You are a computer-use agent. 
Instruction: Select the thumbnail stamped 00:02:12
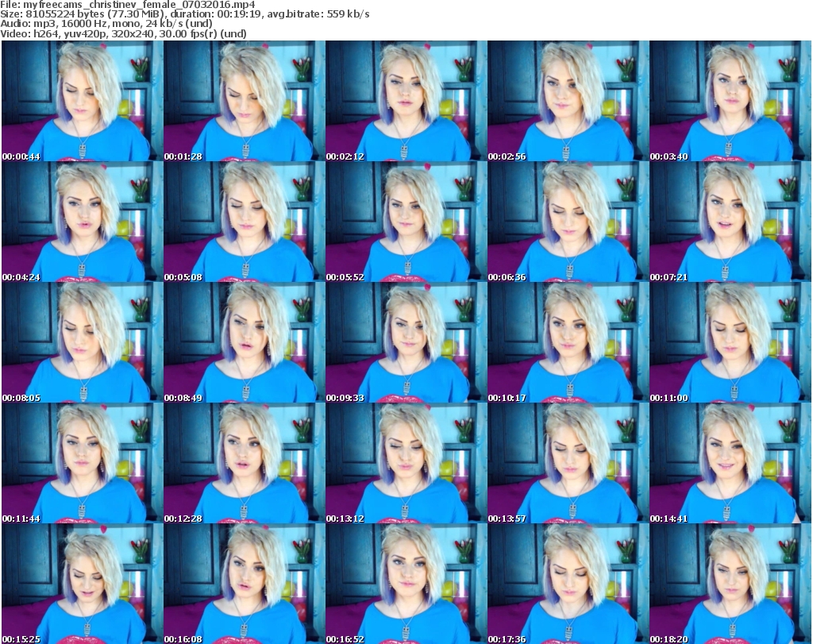coord(406,101)
